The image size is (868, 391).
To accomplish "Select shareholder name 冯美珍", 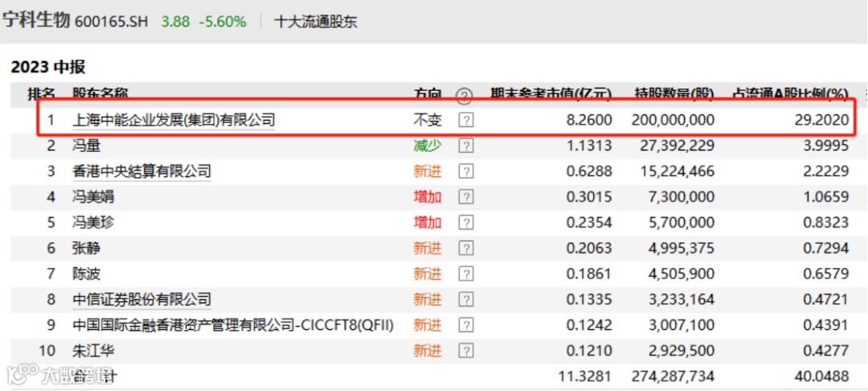I will [93, 223].
